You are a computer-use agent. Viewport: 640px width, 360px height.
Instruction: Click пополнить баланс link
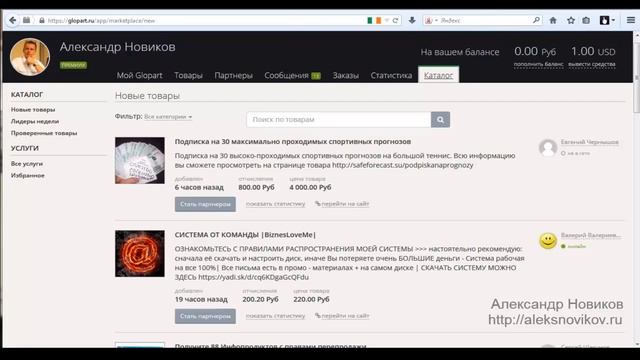pos(538,64)
